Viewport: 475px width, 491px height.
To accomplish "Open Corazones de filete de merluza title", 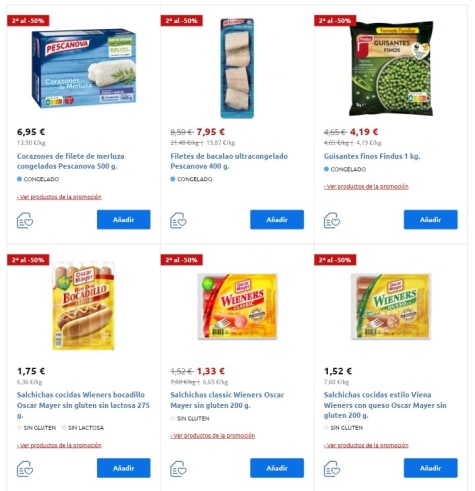I will click(x=71, y=161).
